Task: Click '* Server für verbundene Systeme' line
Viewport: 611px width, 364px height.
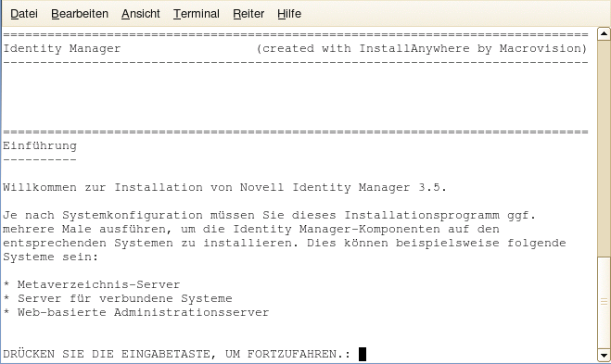Action: point(118,298)
